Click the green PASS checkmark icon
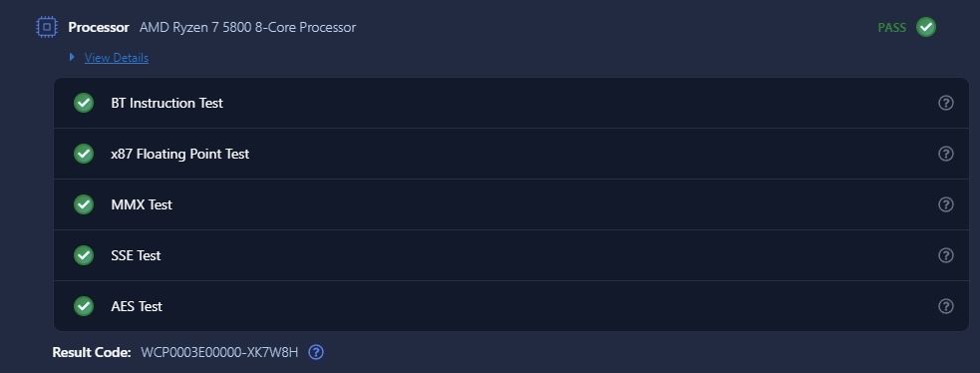This screenshot has height=373, width=980. (x=925, y=28)
